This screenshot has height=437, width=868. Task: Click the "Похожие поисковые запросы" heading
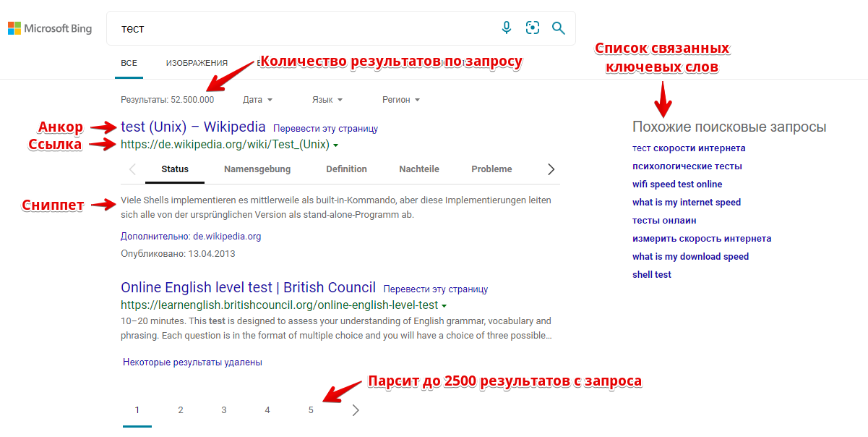tap(729, 127)
